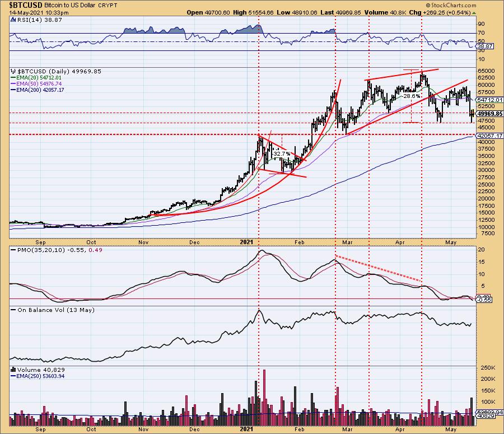504x434 pixels.
Task: Click the EMA(250) 53603.94 volume legend
Action: coord(40,376)
